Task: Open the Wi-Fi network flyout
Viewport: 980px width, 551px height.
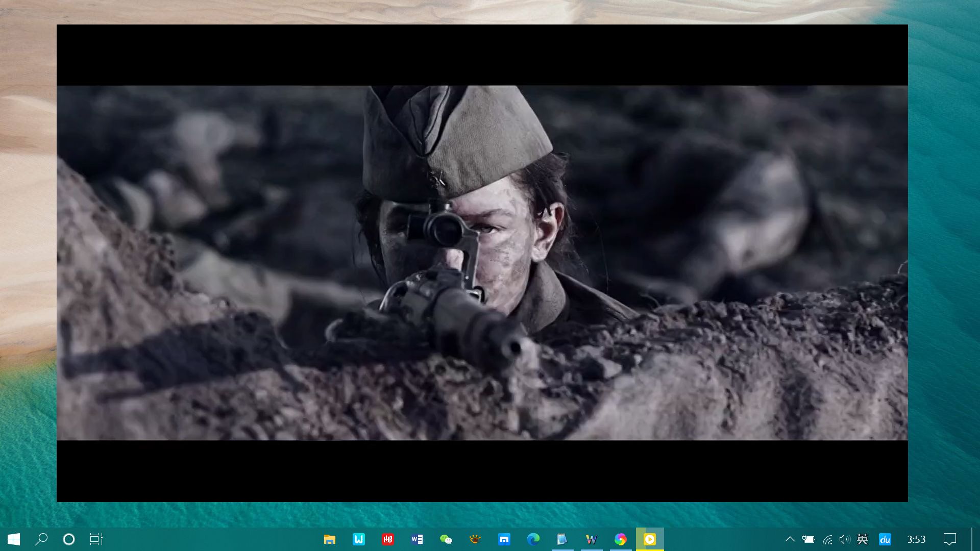Action: click(x=827, y=539)
